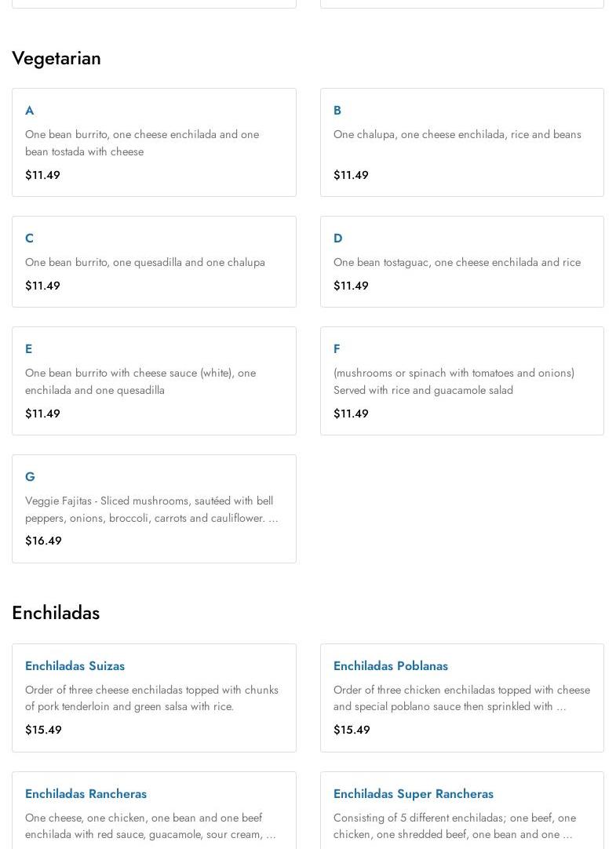Open Enchiladas Rancheras item
616x849 pixels.
tap(86, 794)
